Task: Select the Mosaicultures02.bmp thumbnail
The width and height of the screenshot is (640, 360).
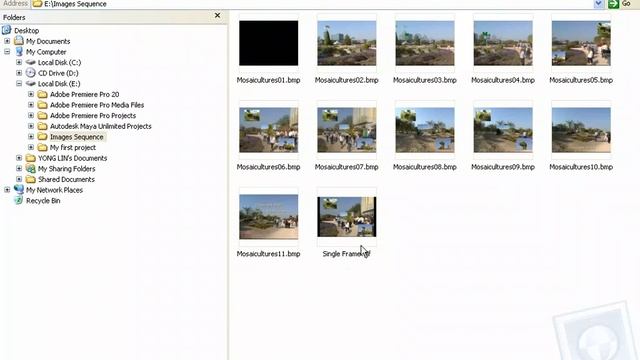Action: tap(347, 43)
